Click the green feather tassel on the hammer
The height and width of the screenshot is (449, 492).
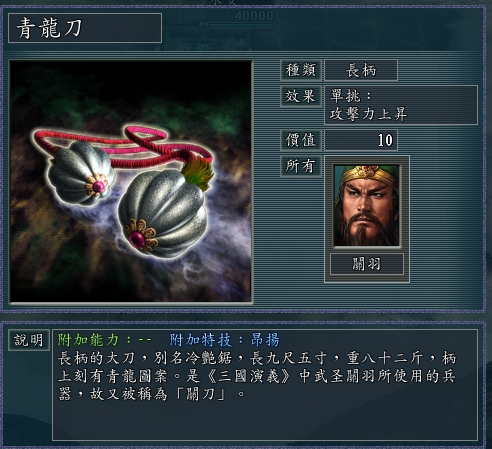[x=198, y=172]
